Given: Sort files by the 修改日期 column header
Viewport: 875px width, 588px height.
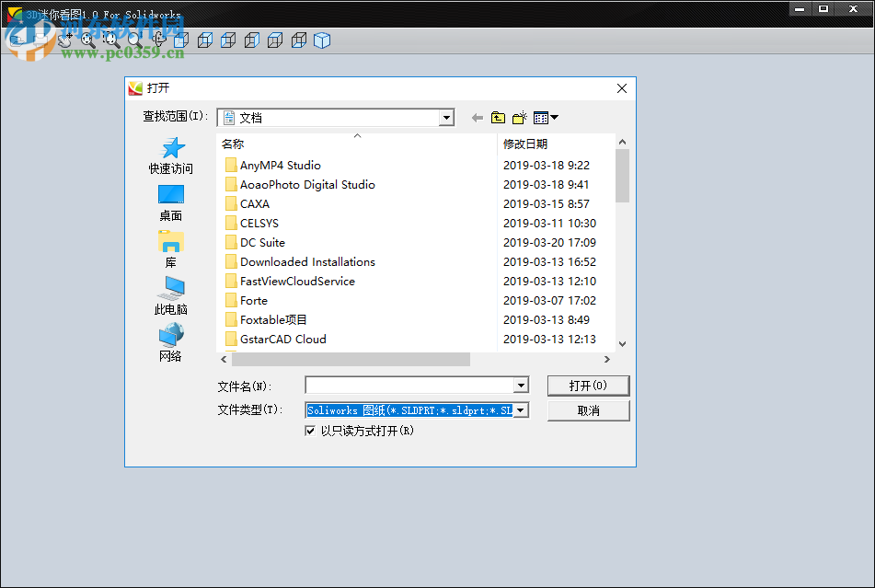Looking at the screenshot, I should click(x=524, y=144).
